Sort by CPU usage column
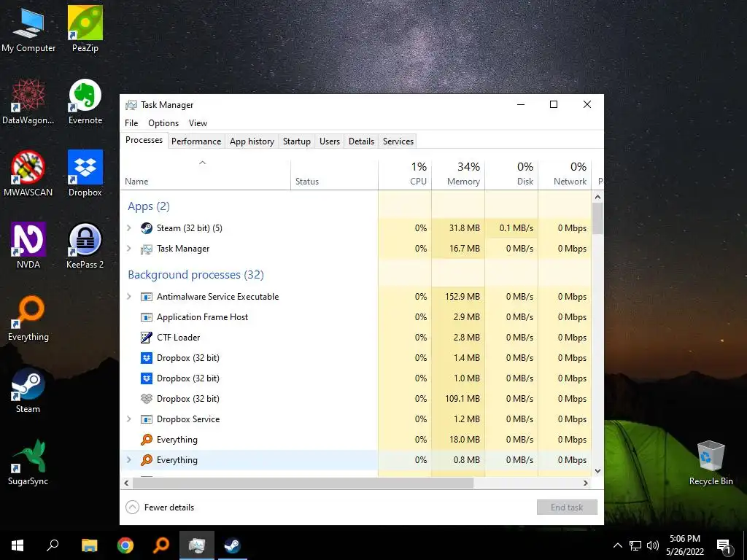Image resolution: width=747 pixels, height=560 pixels. pos(405,175)
